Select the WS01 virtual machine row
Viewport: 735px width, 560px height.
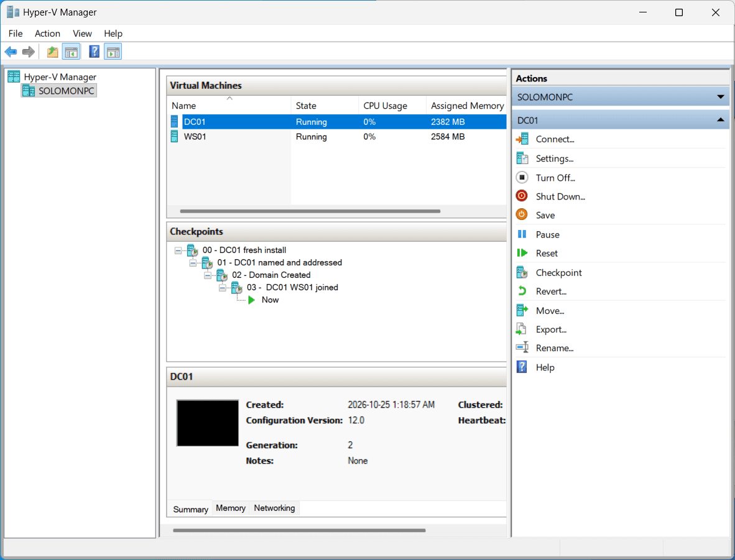[x=336, y=137]
